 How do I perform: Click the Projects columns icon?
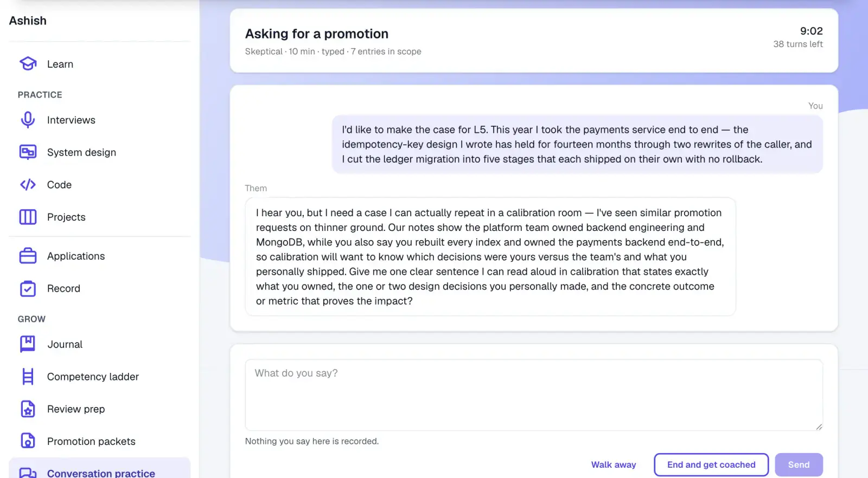(28, 217)
